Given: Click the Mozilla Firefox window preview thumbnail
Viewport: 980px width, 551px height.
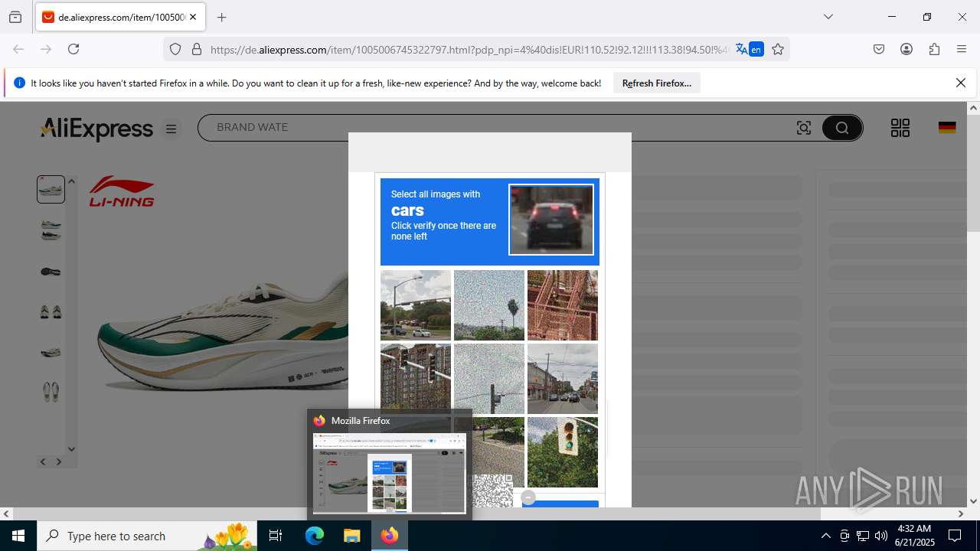Looking at the screenshot, I should point(390,473).
